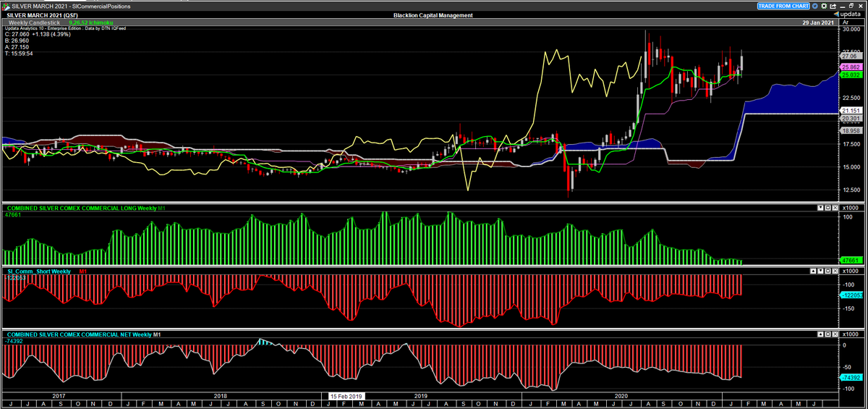Click the export/share chart icon

[833, 6]
